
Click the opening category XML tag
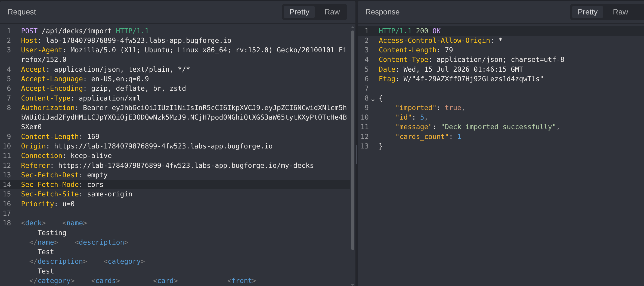click(x=124, y=261)
